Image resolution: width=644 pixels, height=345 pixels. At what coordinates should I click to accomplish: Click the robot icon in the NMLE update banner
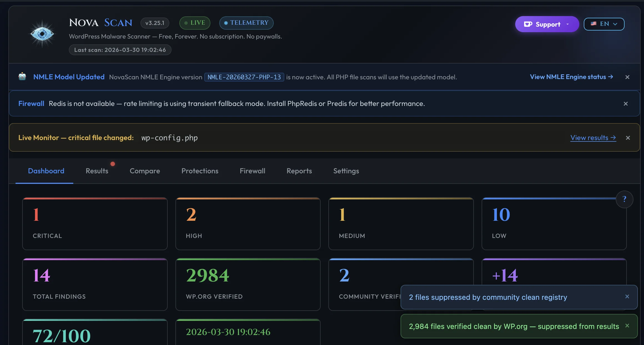click(x=22, y=77)
